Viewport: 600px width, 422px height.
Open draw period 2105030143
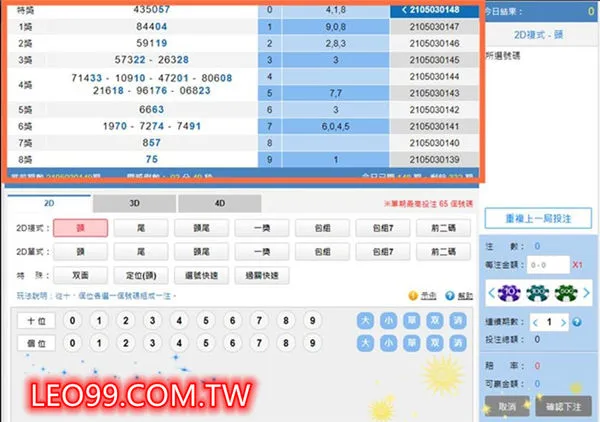(434, 93)
